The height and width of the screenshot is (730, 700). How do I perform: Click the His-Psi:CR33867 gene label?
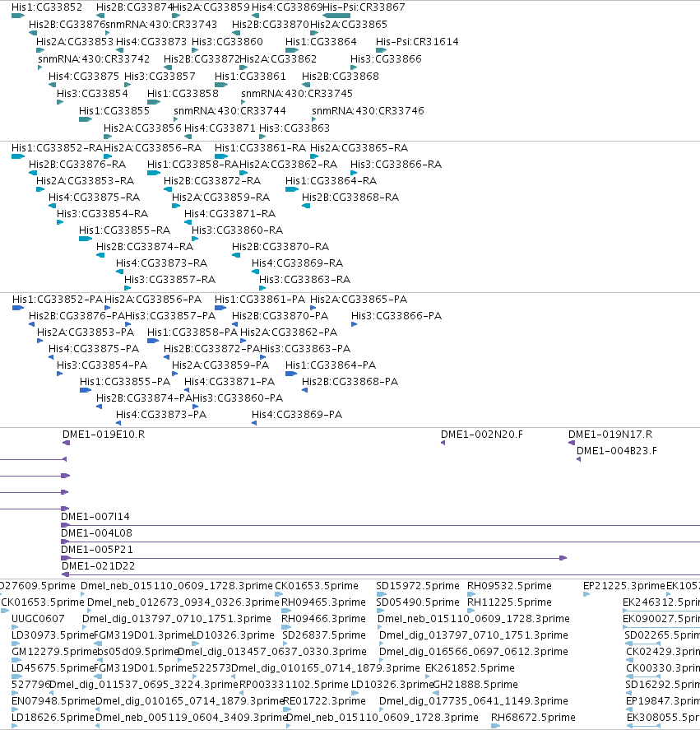(x=364, y=7)
